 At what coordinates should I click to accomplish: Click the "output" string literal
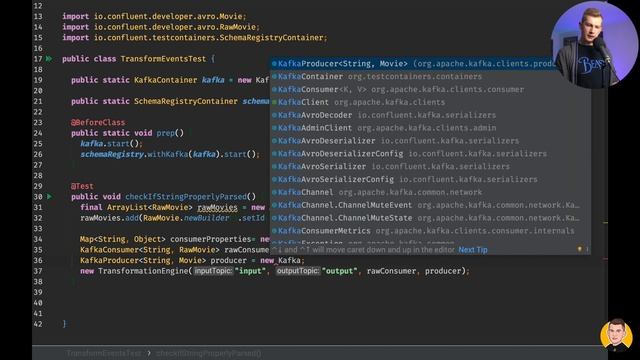pyautogui.click(x=339, y=271)
